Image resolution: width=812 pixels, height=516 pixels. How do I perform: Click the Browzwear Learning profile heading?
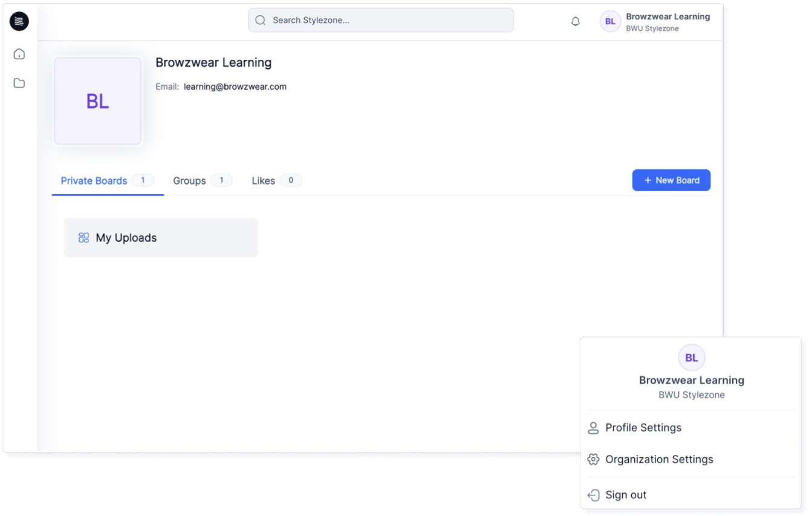[213, 62]
